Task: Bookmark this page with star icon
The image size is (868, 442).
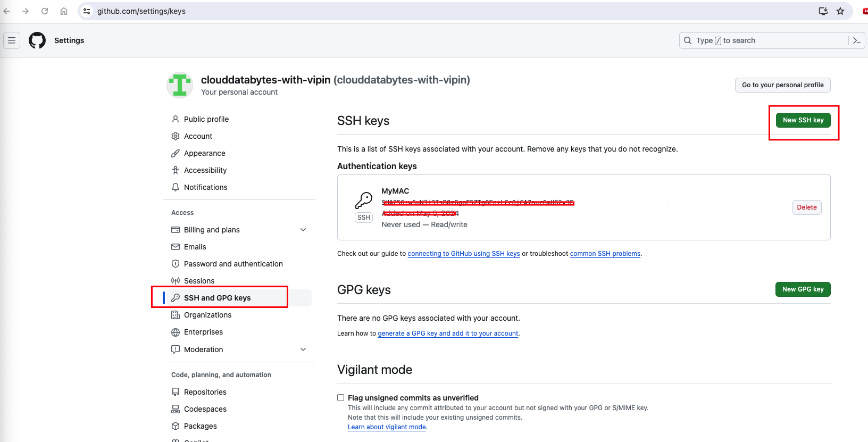Action: pyautogui.click(x=840, y=11)
